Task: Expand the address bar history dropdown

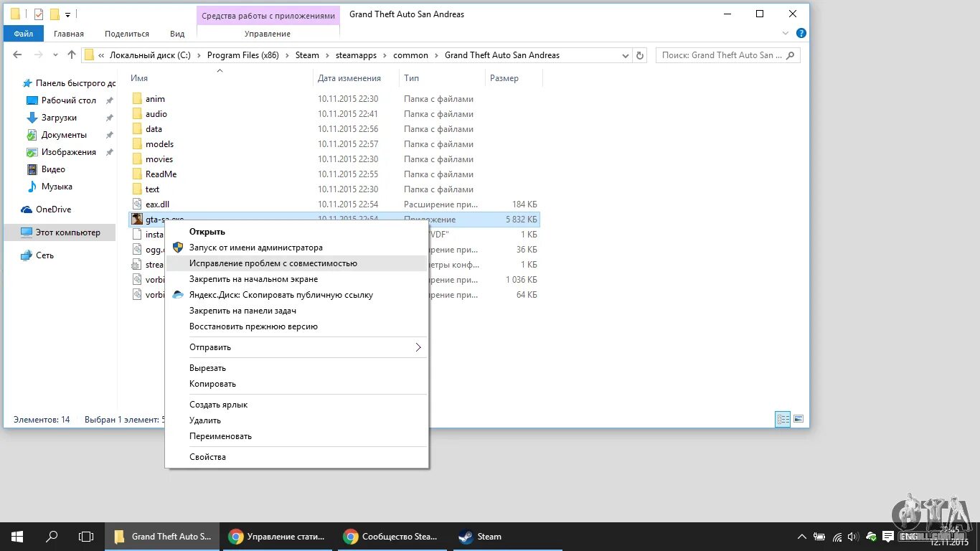Action: 625,55
